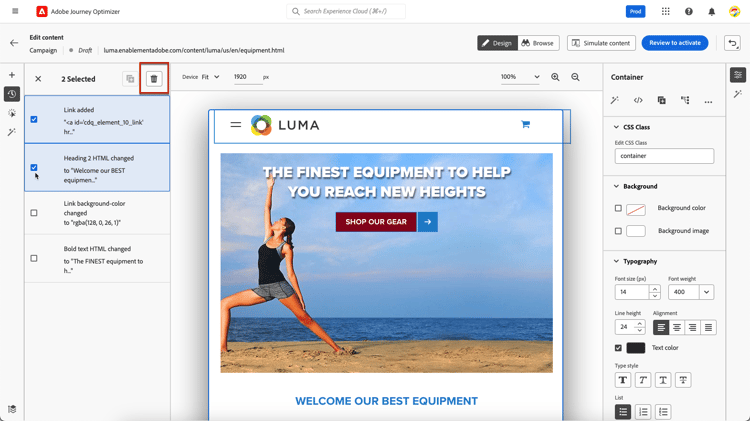The width and height of the screenshot is (750, 421).
Task: Set alignment to center
Action: (677, 328)
